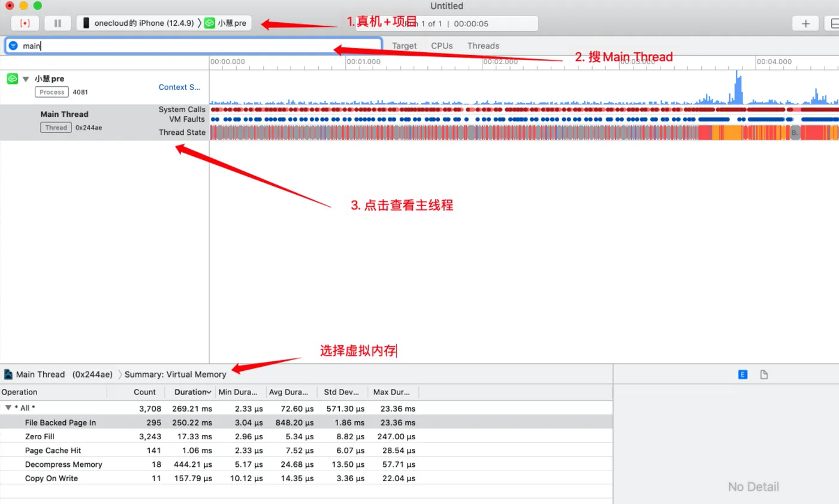Click the green 小慧 pre app icon in track list

coord(12,79)
